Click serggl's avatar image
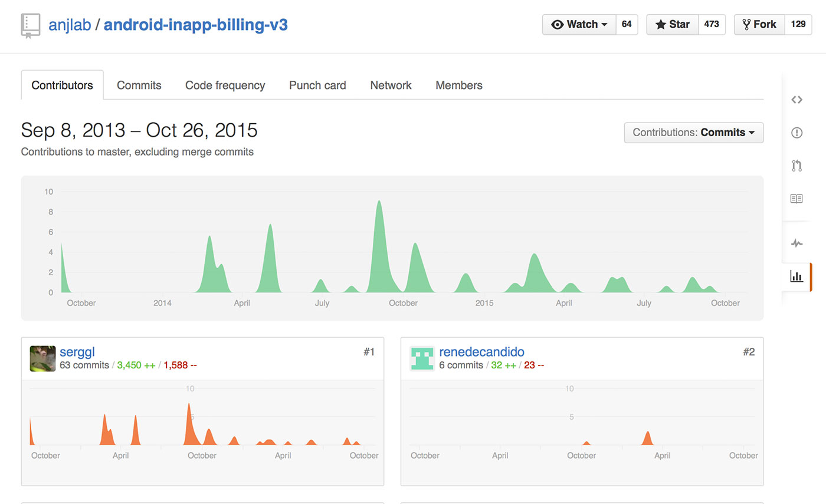The image size is (826, 504). pyautogui.click(x=42, y=358)
